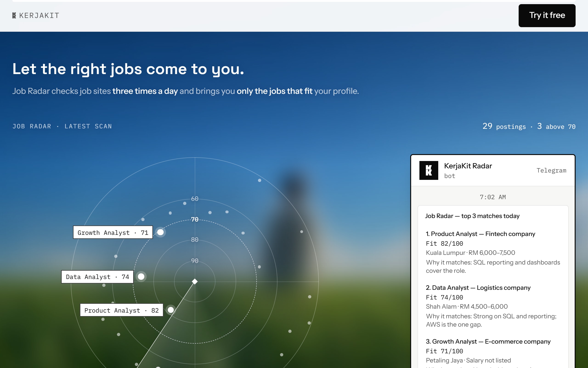Select the Data Analyst · 74 label

coord(97,277)
